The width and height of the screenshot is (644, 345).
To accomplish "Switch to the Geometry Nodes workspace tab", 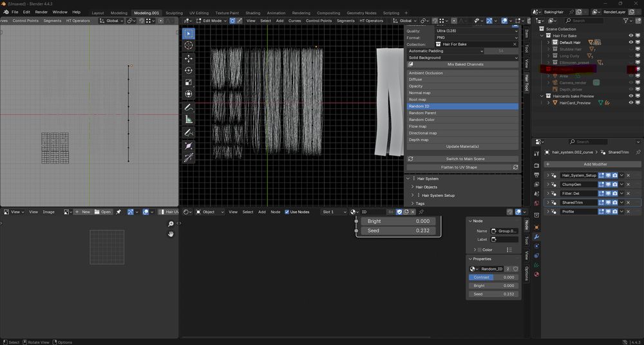I will tap(361, 13).
